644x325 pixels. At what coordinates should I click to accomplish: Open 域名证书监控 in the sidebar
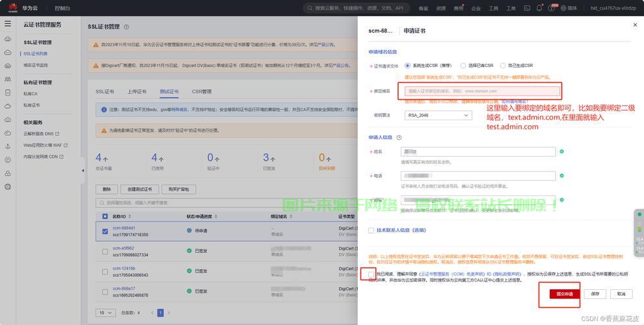point(36,65)
